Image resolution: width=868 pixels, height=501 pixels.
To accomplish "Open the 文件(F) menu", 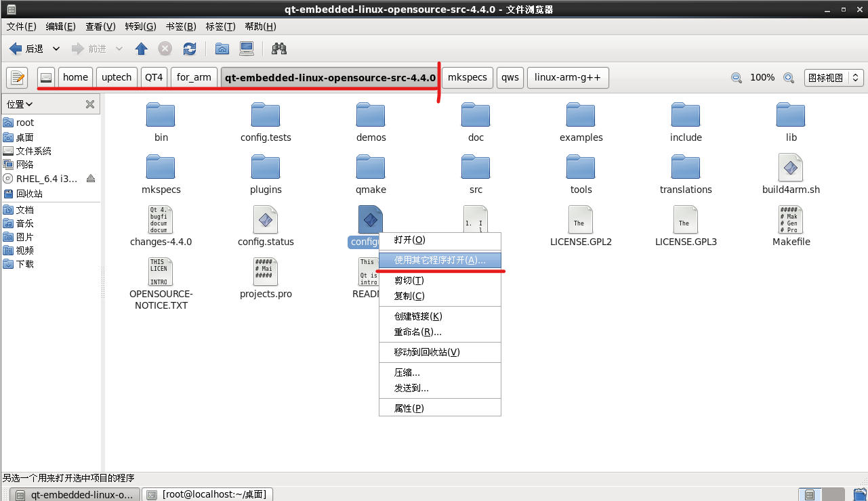I will 21,26.
